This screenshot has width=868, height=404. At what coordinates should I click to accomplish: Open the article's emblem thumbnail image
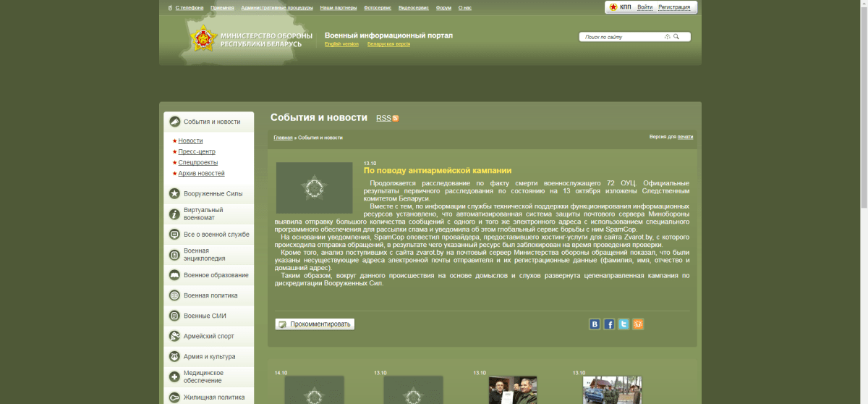[314, 188]
